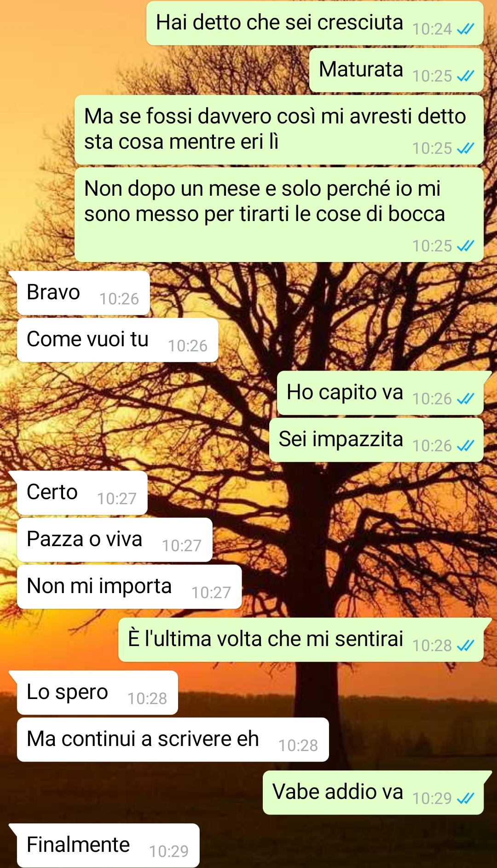
Task: Select the 'Come vuoi tu' message
Action: pos(117,340)
